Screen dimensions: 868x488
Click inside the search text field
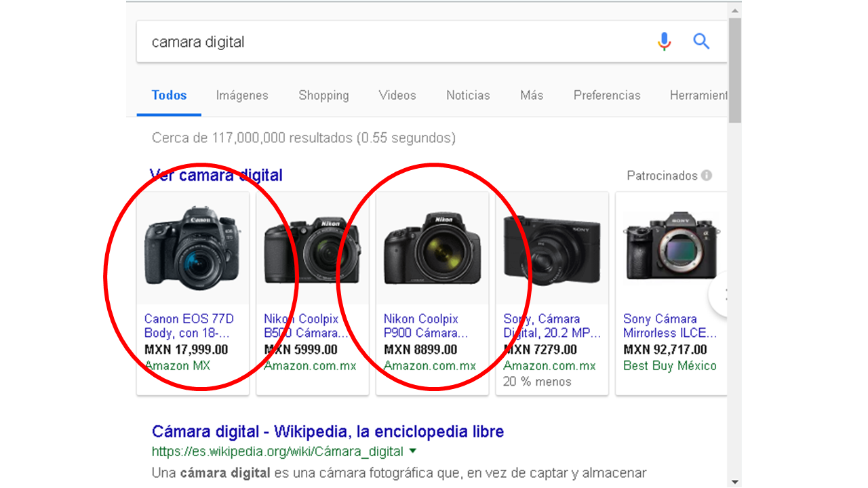point(393,42)
